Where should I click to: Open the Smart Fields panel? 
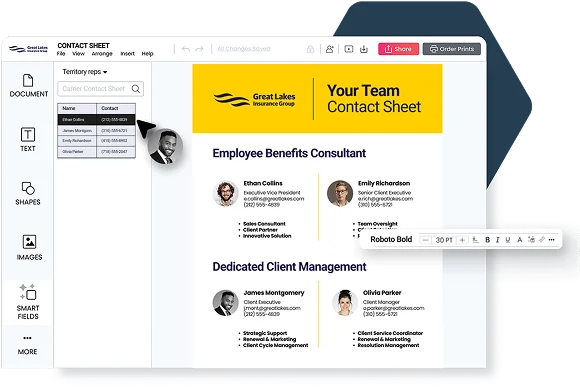coord(28,302)
